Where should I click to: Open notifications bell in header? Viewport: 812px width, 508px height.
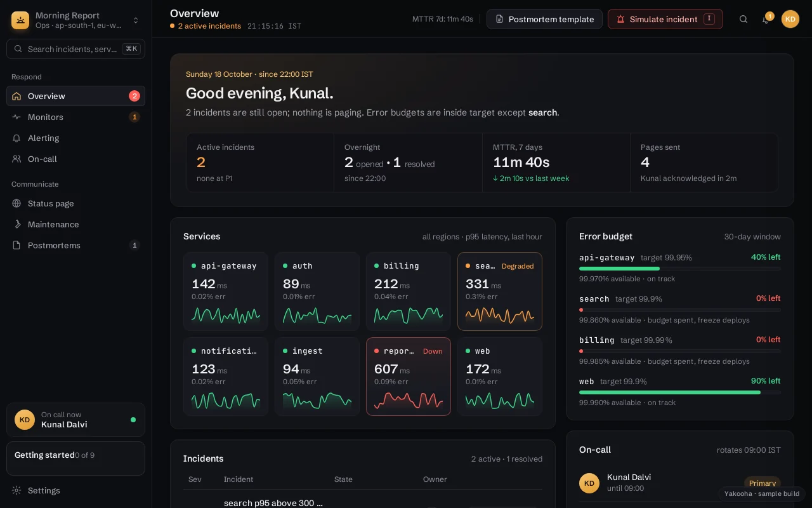[x=766, y=19]
